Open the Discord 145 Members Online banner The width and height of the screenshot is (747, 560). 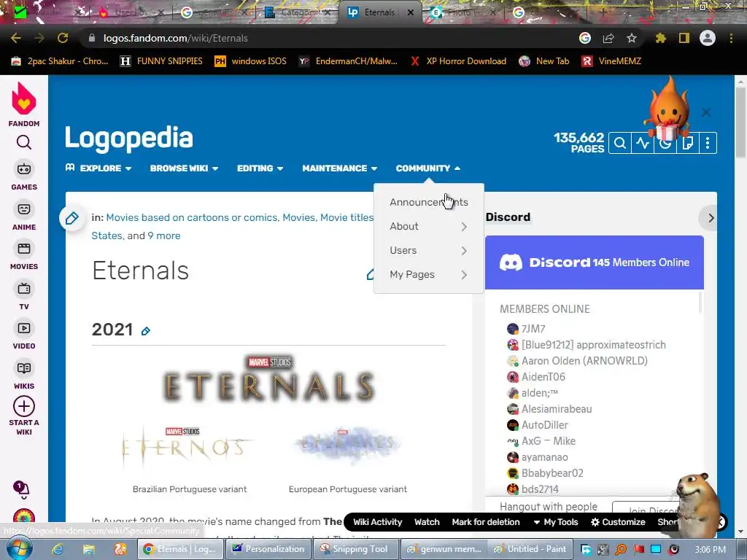point(594,262)
